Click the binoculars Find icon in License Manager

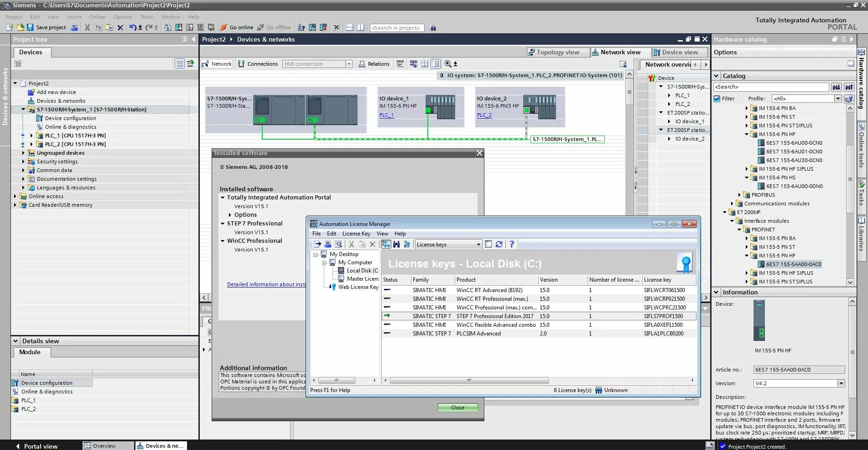(x=396, y=244)
